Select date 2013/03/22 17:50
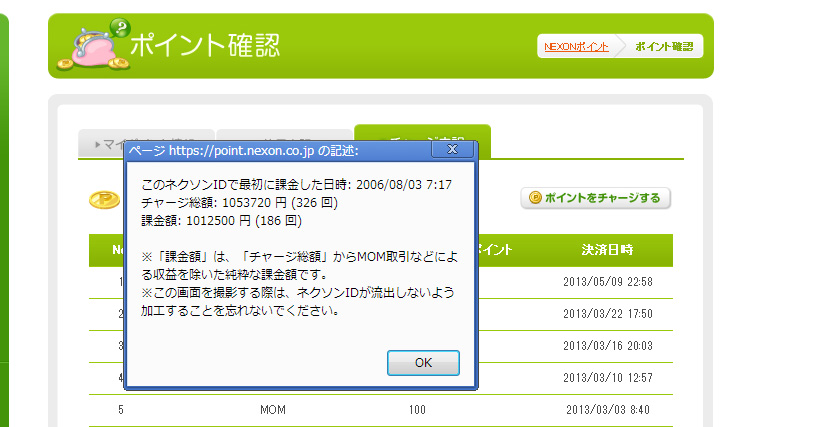The width and height of the screenshot is (829, 427). point(607,314)
